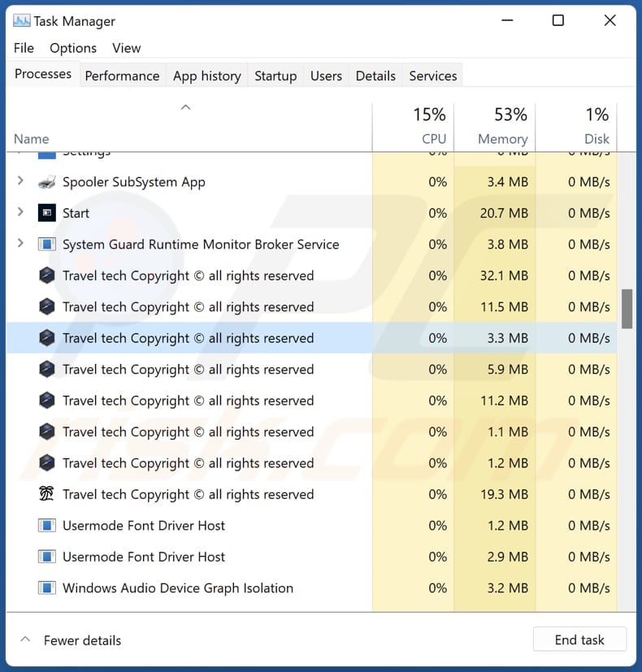Click icon of Travel tech process using 11.2 MB
642x672 pixels.
coord(46,401)
